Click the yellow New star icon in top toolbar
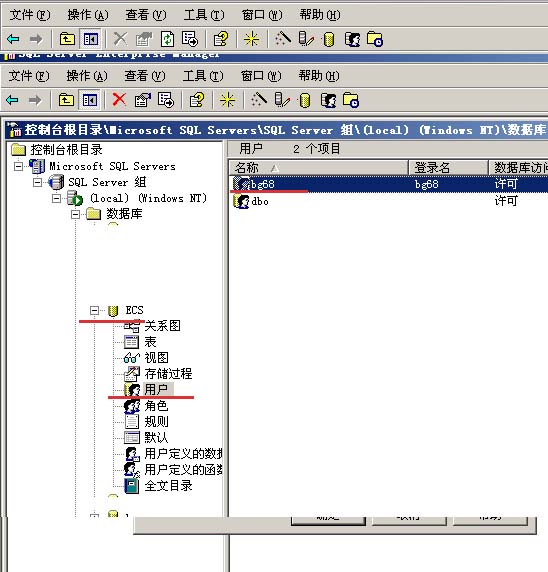Viewport: 548px width, 572px height. 251,39
